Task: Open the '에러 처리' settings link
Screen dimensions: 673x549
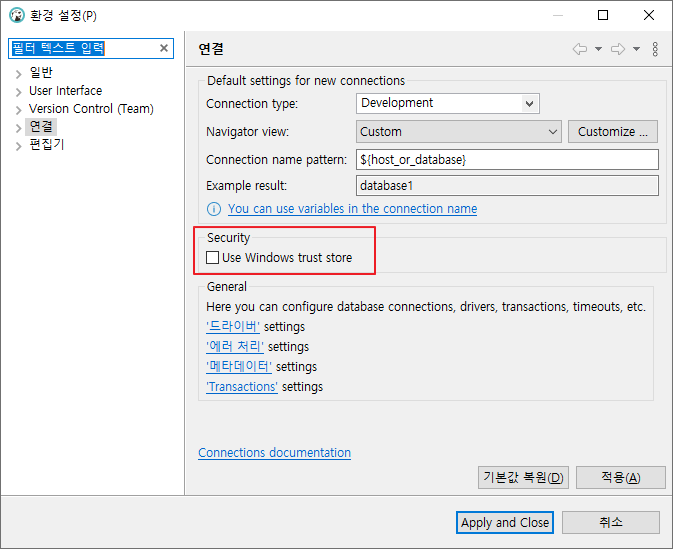Action: coord(235,346)
